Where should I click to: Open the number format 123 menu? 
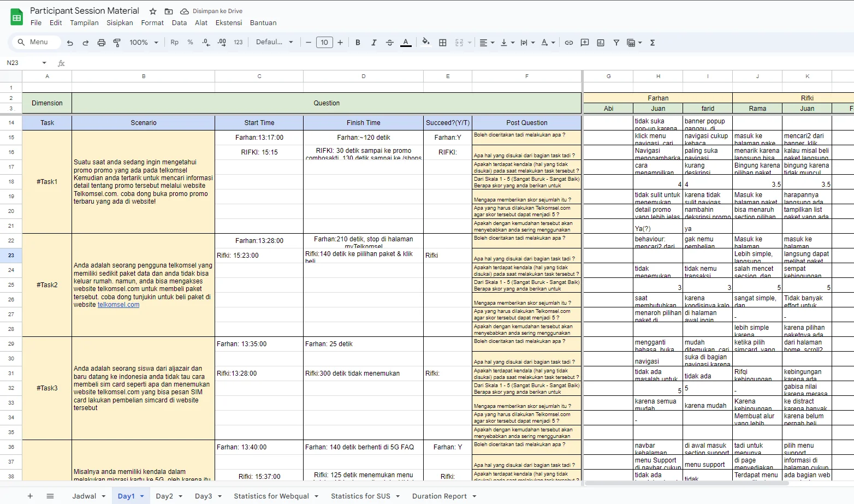pos(238,43)
